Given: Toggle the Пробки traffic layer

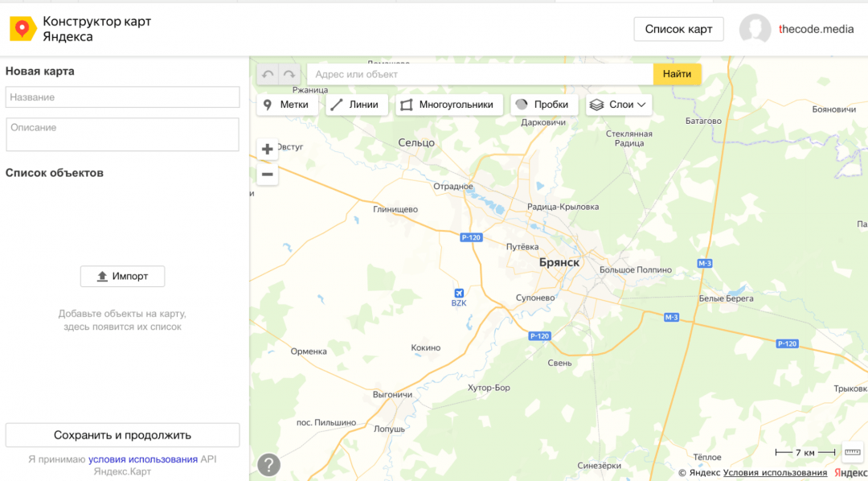Looking at the screenshot, I should (x=544, y=105).
